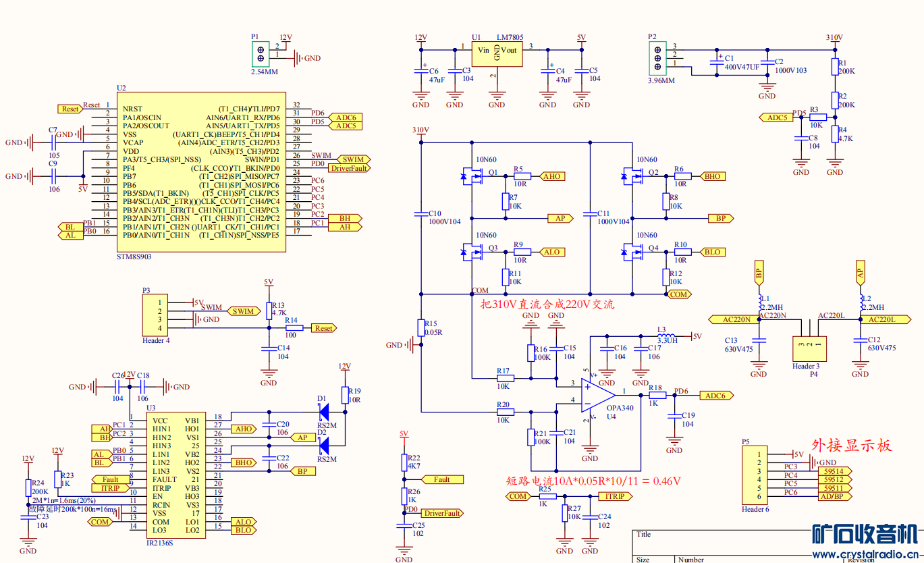Click the AC220L net port

[x=885, y=319]
